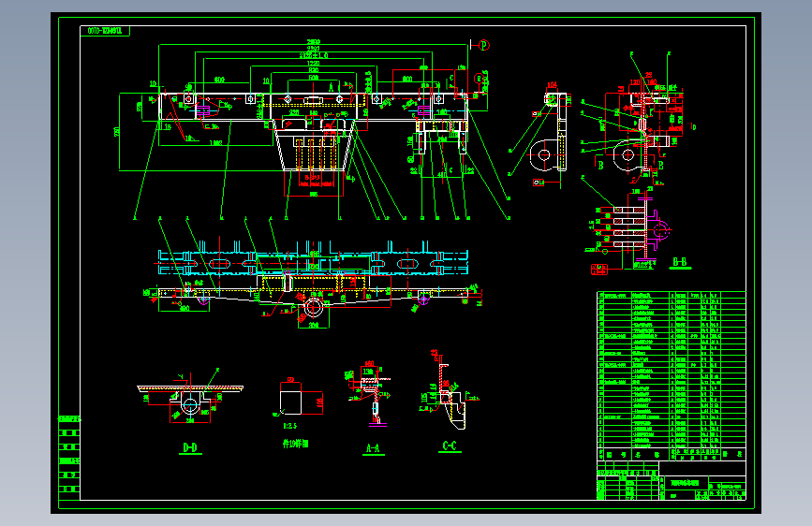The image size is (812, 526).
Task: Click the drawing title cell in title block
Action: [685, 483]
